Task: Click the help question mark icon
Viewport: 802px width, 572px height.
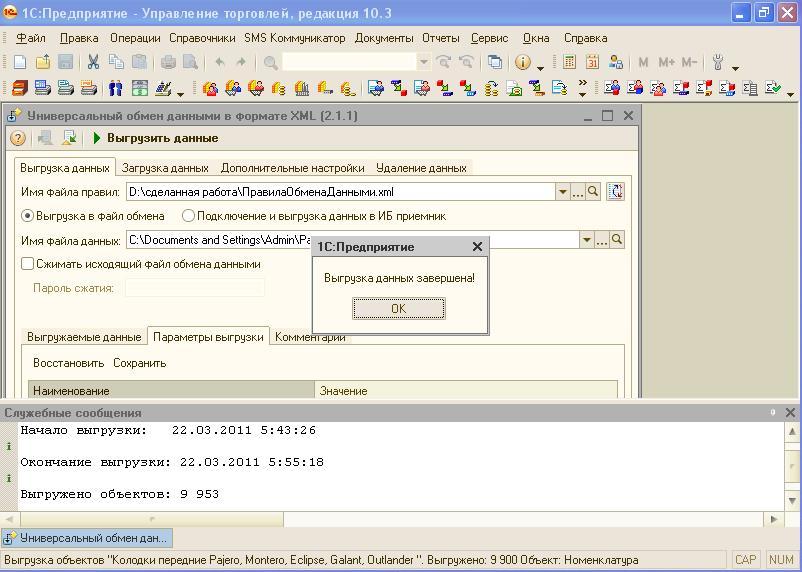Action: click(18, 138)
